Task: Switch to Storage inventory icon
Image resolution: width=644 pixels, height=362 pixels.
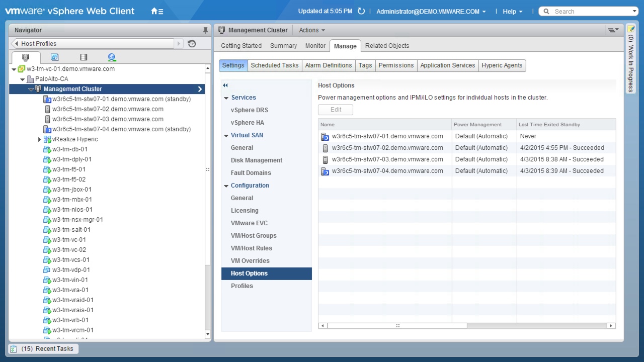Action: tap(84, 58)
